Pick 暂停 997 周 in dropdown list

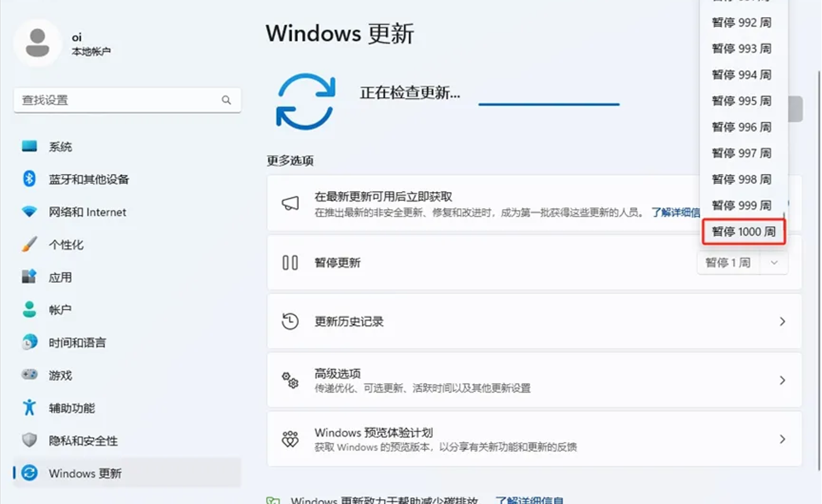[742, 153]
